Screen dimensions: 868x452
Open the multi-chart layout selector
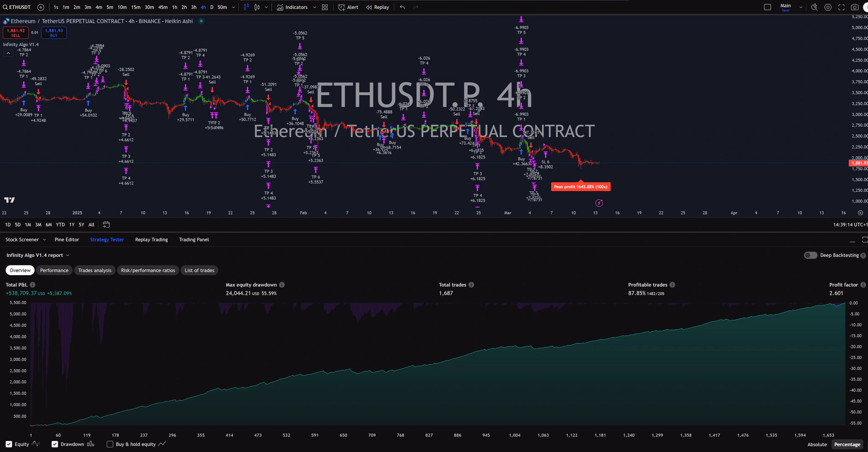pos(324,7)
